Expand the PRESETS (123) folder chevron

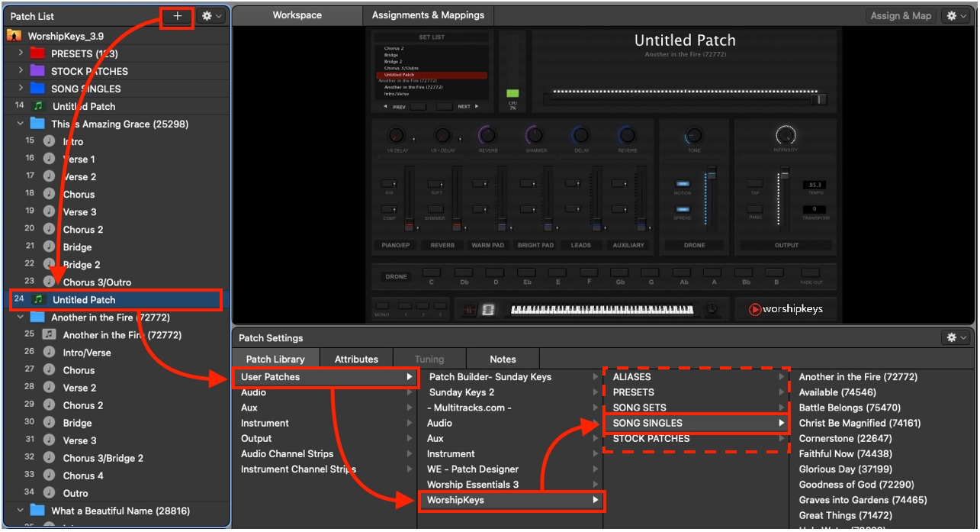[21, 53]
